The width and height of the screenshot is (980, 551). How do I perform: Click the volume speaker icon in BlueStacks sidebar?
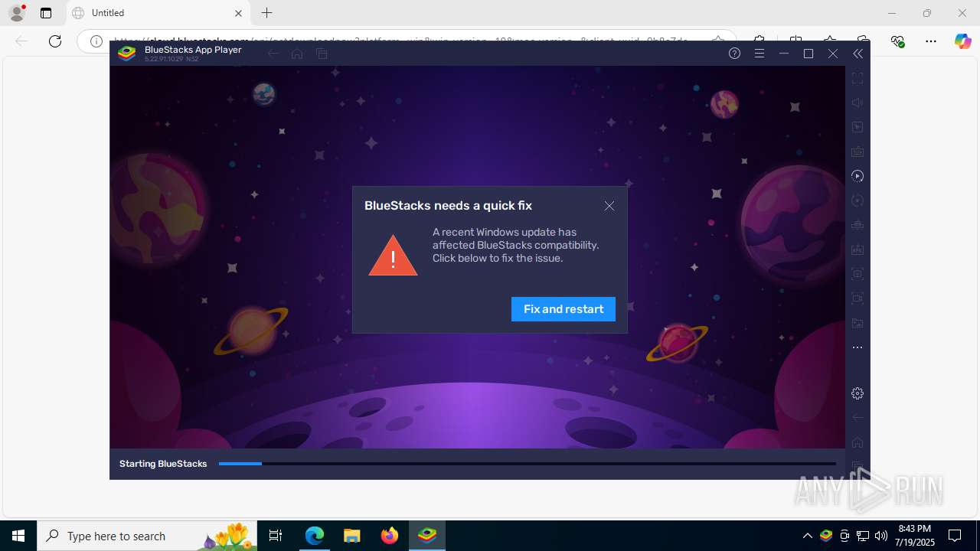pos(857,103)
